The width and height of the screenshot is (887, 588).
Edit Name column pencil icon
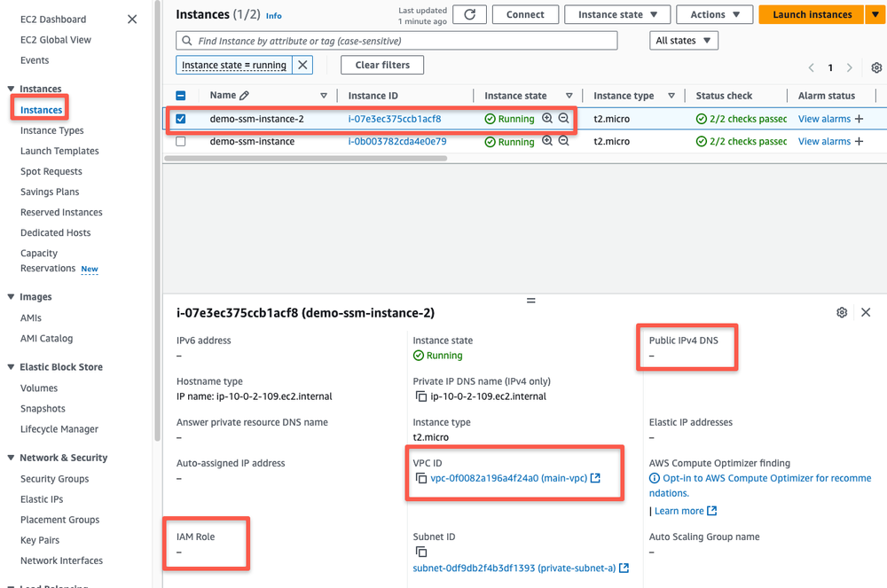(x=244, y=96)
